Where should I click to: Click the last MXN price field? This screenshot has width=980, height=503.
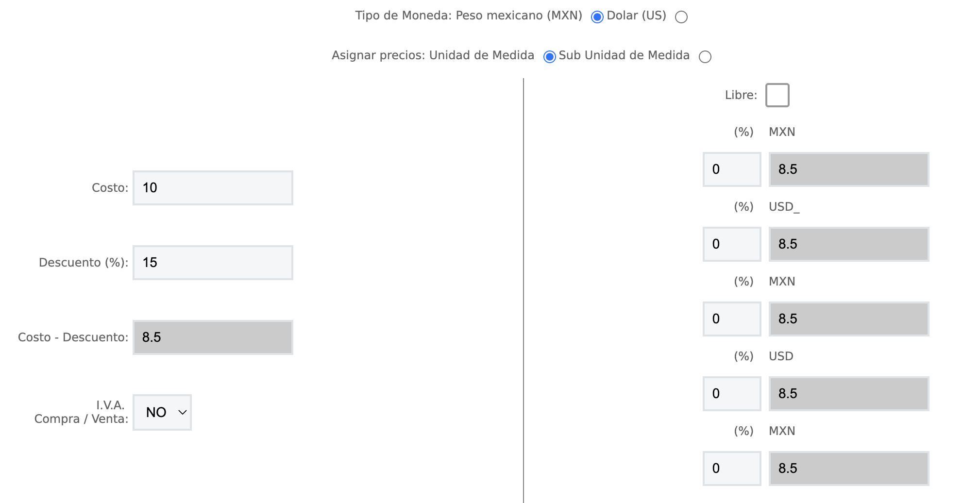(848, 469)
